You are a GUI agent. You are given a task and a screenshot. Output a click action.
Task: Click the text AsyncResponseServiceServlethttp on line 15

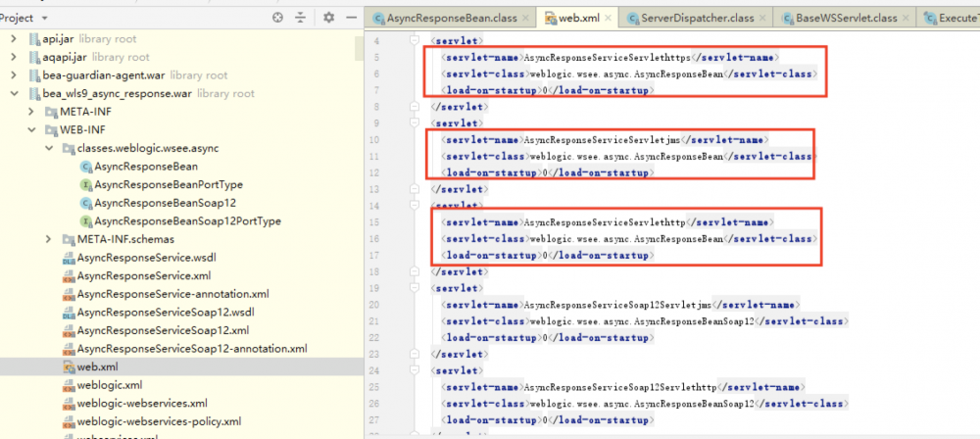(605, 222)
